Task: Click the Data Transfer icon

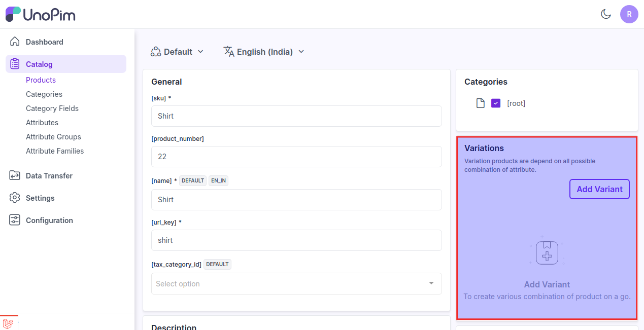Action: 15,176
